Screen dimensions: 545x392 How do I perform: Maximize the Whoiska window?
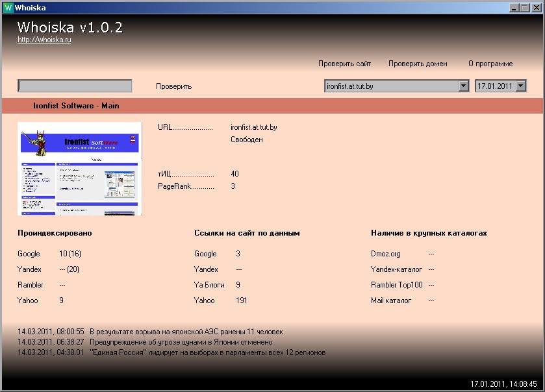click(x=526, y=8)
